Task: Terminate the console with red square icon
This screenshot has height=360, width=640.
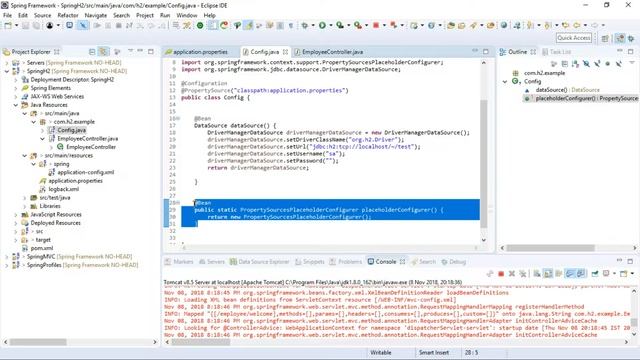Action: (x=501, y=273)
